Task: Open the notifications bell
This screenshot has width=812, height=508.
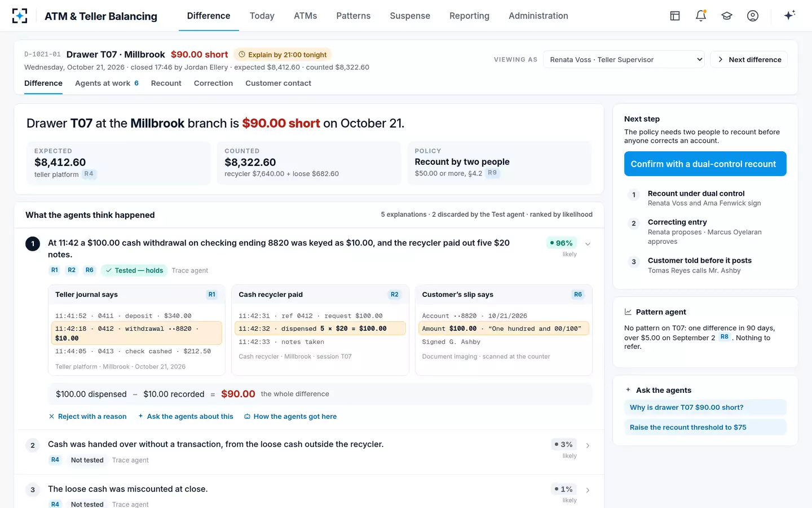Action: point(701,16)
